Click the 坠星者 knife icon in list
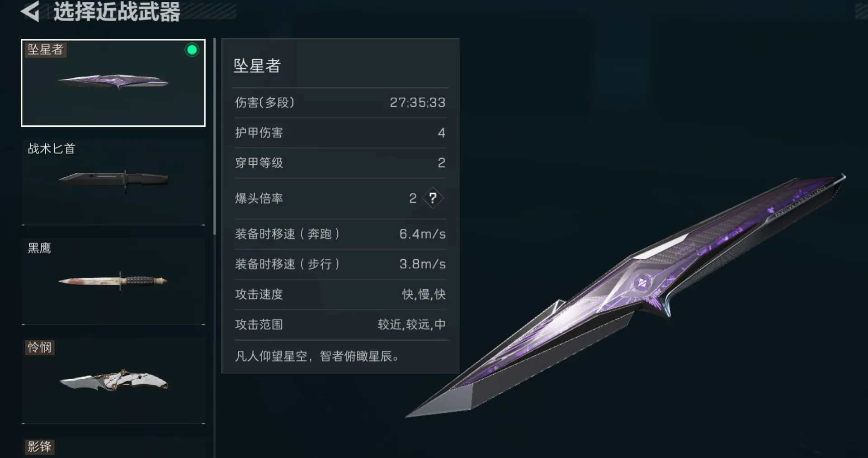Screen dimensions: 868x458 point(113,82)
